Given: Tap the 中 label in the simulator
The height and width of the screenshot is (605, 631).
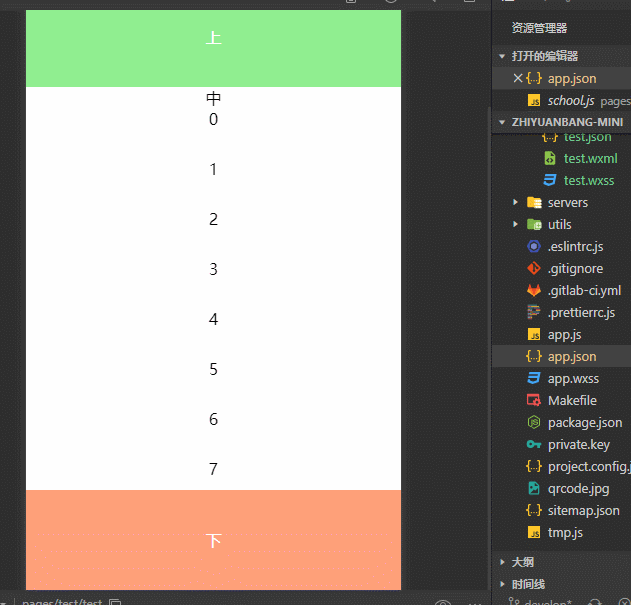Looking at the screenshot, I should [213, 98].
